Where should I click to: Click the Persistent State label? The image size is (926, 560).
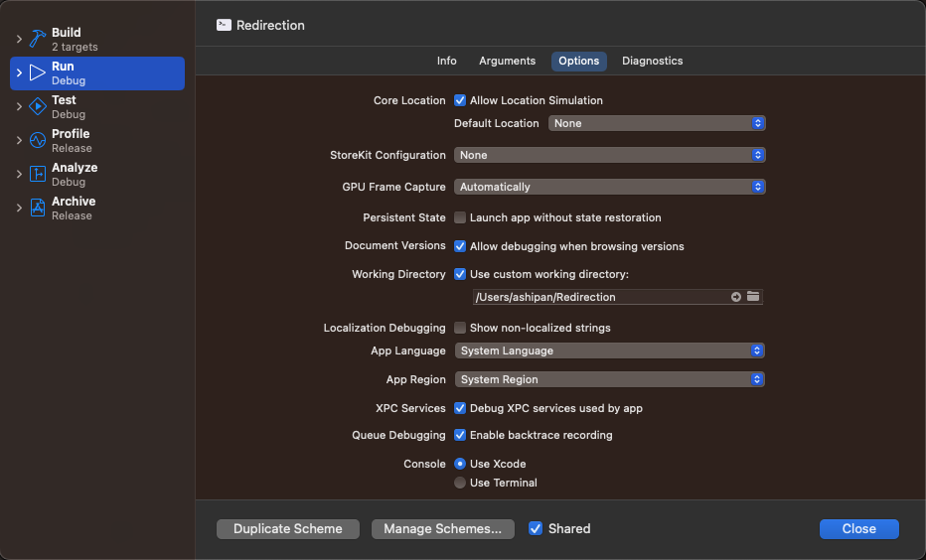tap(404, 217)
